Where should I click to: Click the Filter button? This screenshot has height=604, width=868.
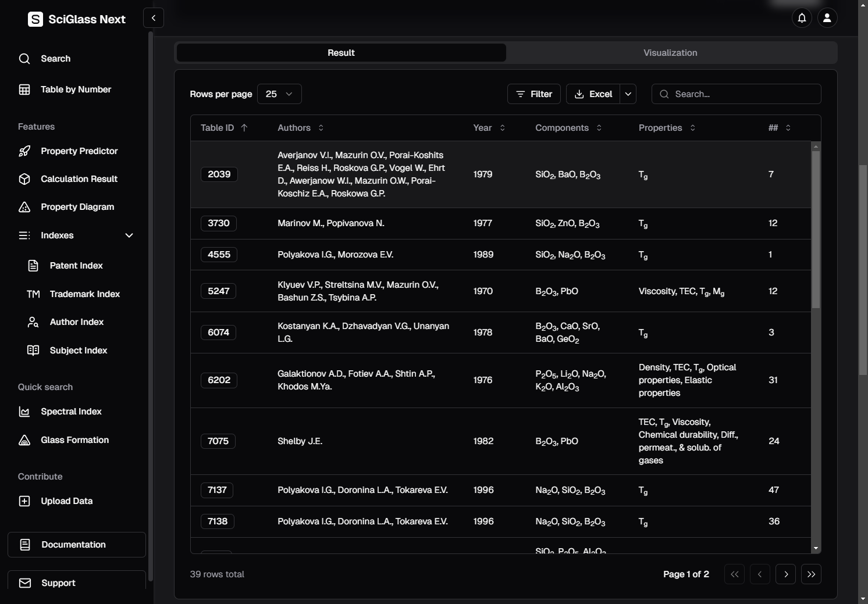pyautogui.click(x=534, y=94)
